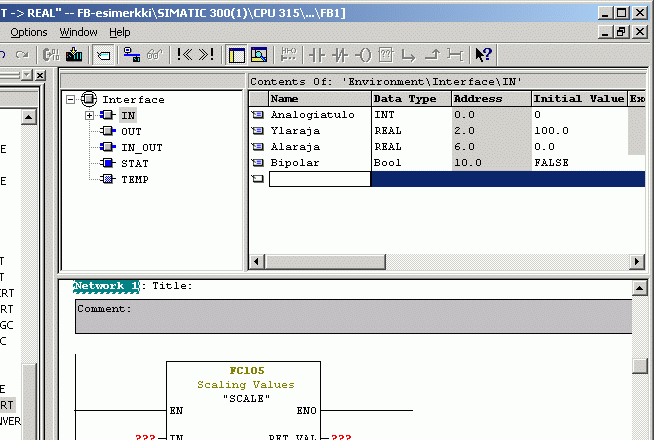The image size is (654, 440).
Task: Select the Bipolar variable name
Action: coord(295,163)
